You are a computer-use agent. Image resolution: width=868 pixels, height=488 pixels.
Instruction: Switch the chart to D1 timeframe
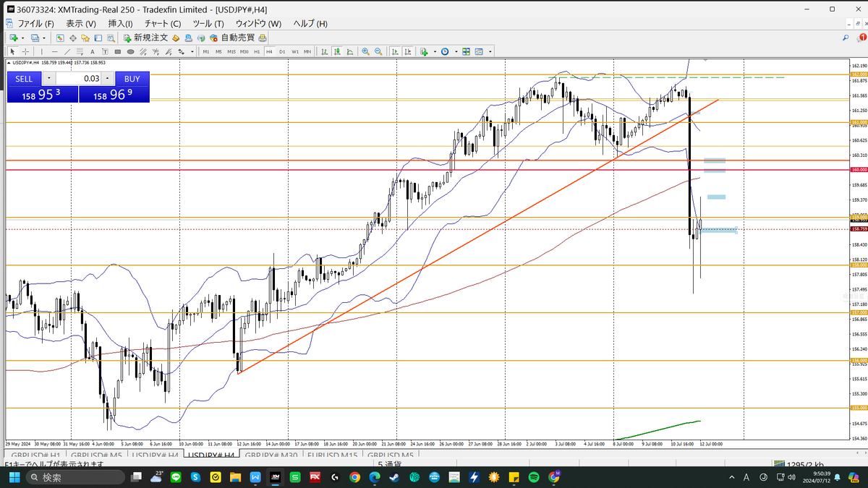pos(282,51)
